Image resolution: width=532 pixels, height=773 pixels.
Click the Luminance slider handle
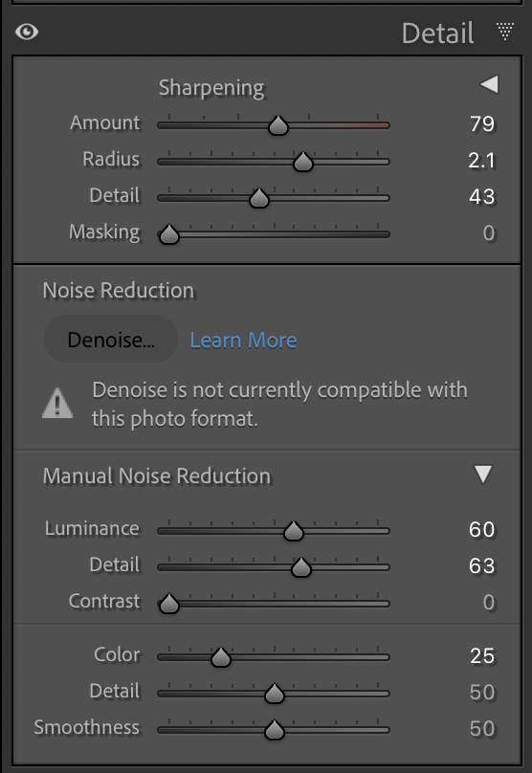[x=294, y=532]
